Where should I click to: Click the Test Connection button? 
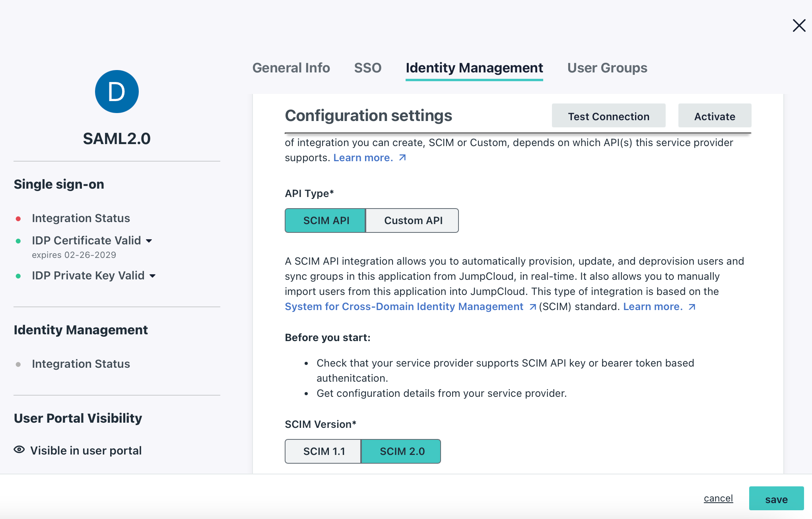coord(608,116)
